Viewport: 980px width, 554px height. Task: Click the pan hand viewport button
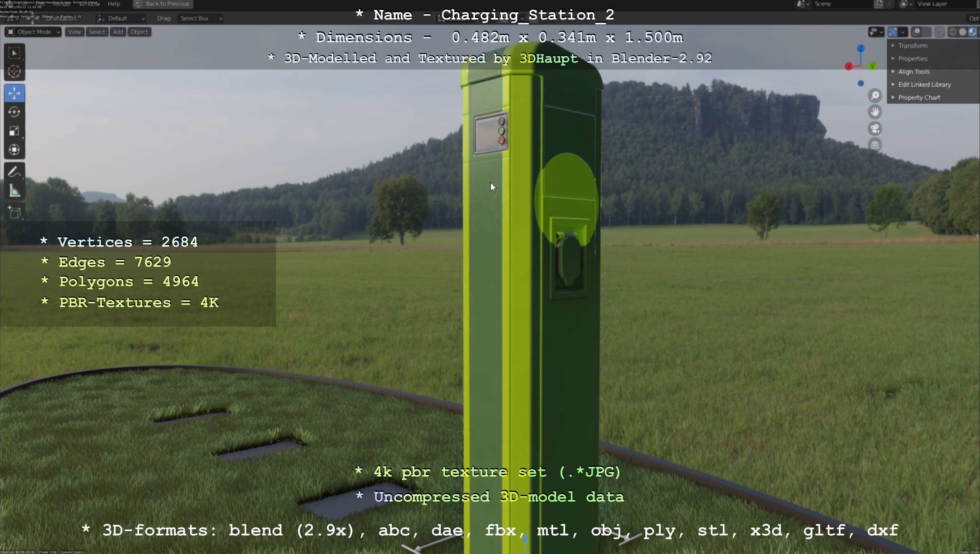(x=875, y=112)
